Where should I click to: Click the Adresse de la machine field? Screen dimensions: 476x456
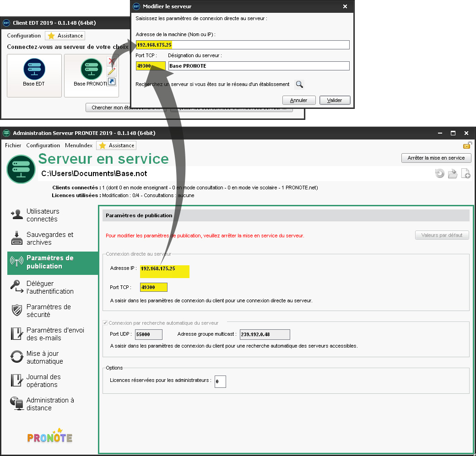[243, 45]
